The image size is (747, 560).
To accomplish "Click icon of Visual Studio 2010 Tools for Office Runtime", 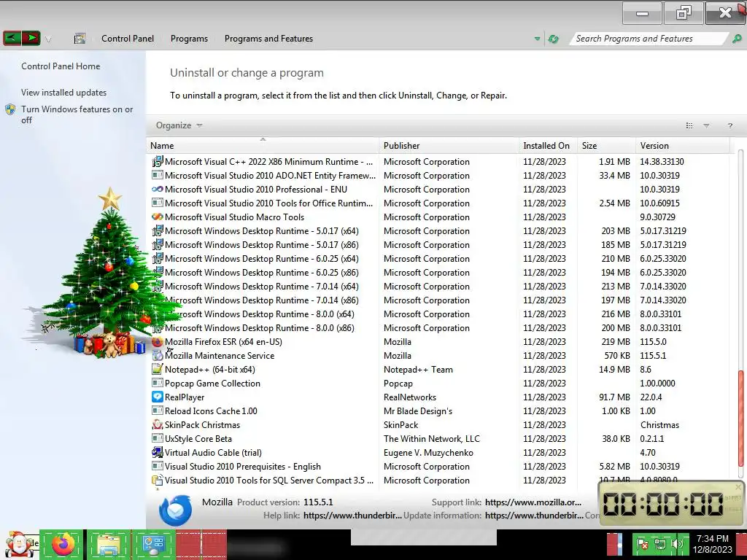I will pyautogui.click(x=158, y=203).
